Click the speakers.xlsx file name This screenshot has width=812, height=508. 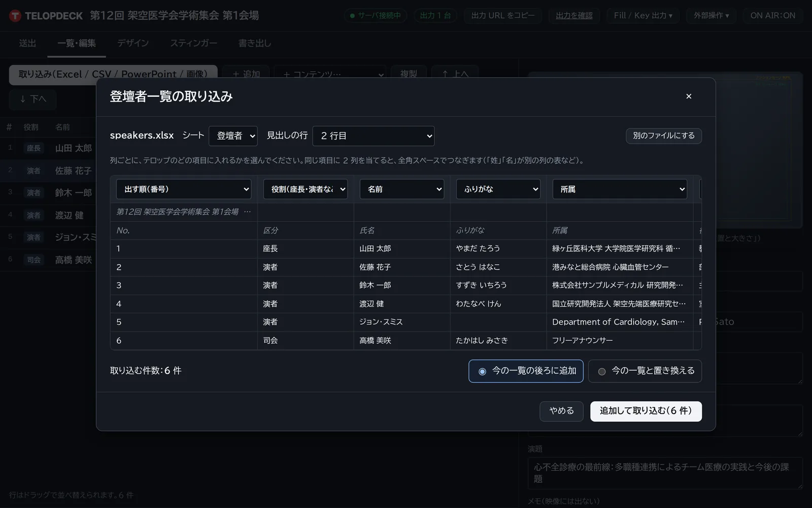[142, 136]
